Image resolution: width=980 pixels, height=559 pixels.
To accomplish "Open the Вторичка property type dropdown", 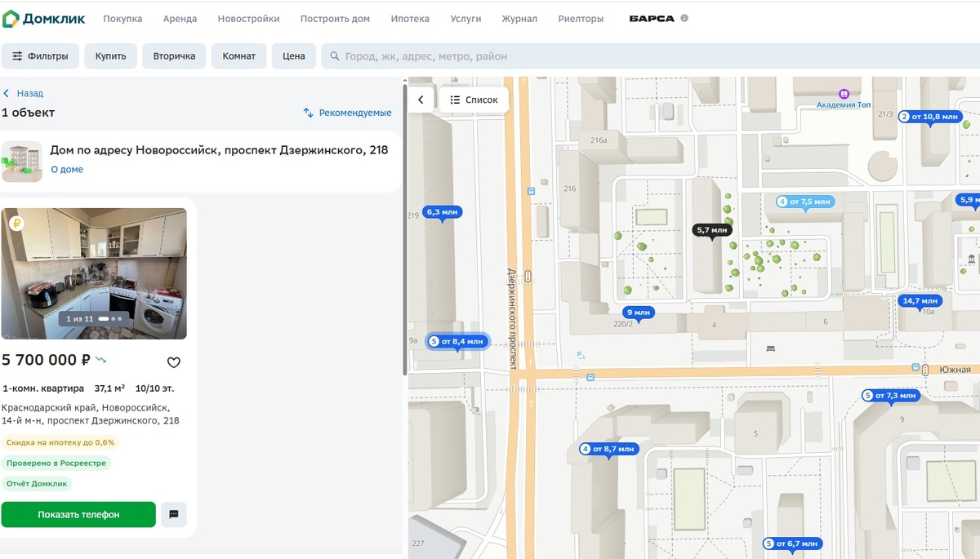I will click(174, 56).
